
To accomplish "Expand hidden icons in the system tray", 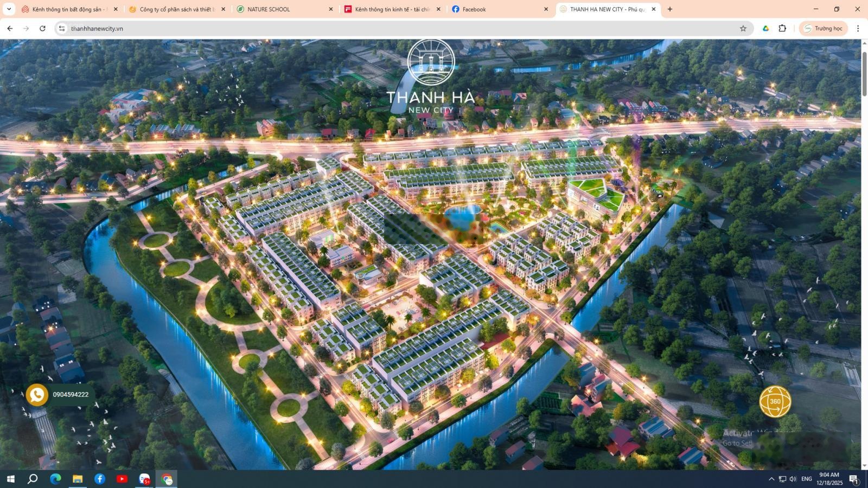I will (x=770, y=479).
